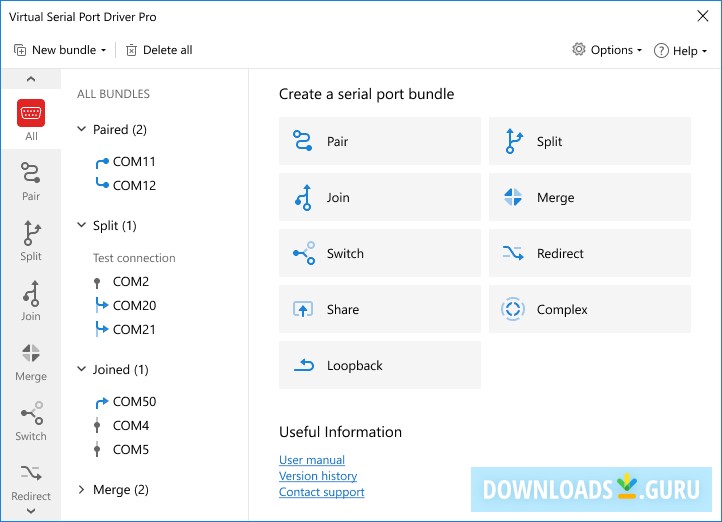The width and height of the screenshot is (722, 522).
Task: Open the Options dropdown arrow
Action: pos(640,51)
